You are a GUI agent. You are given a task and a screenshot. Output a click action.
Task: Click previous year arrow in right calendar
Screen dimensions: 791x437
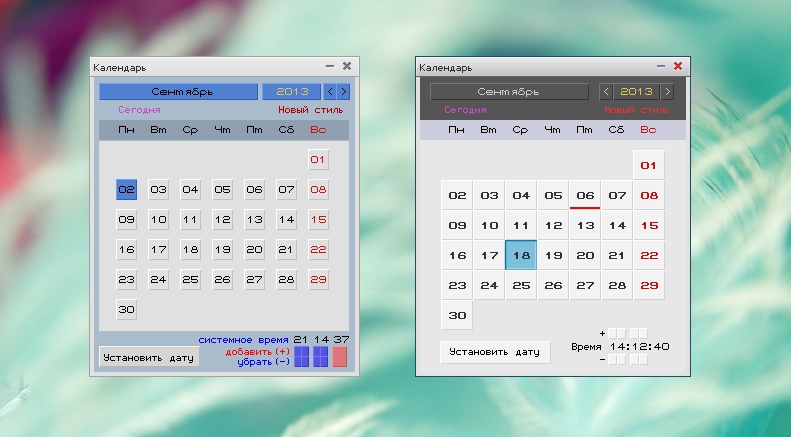(606, 92)
